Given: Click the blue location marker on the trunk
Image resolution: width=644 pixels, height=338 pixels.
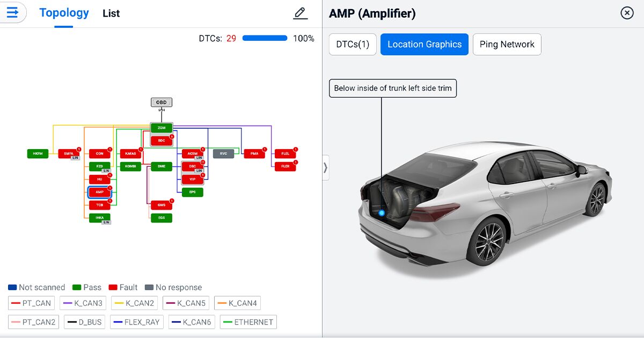Looking at the screenshot, I should click(381, 212).
